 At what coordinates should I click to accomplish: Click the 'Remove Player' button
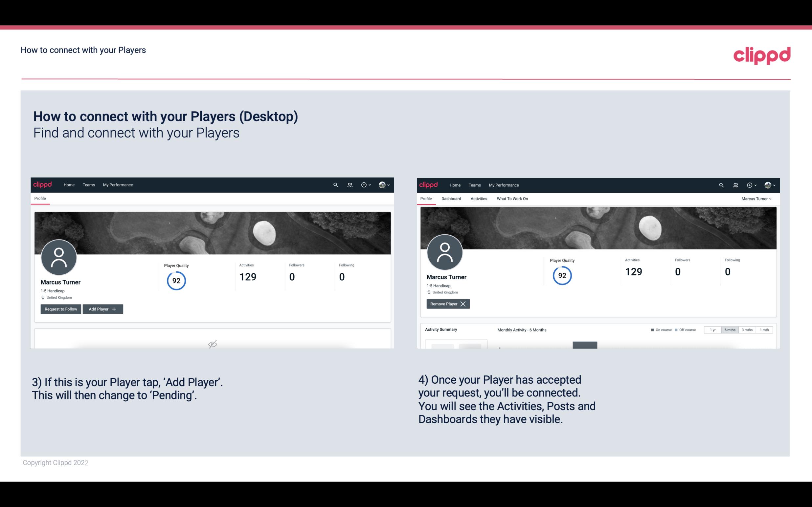[x=446, y=304]
